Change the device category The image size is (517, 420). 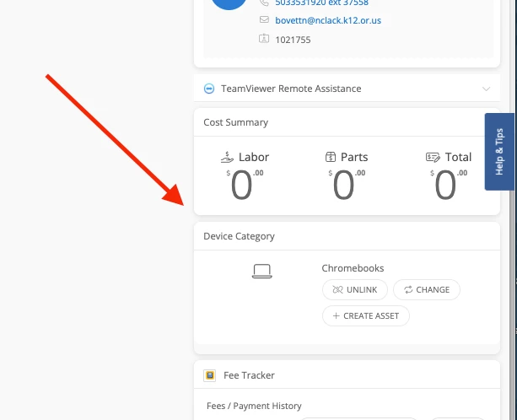[427, 290]
